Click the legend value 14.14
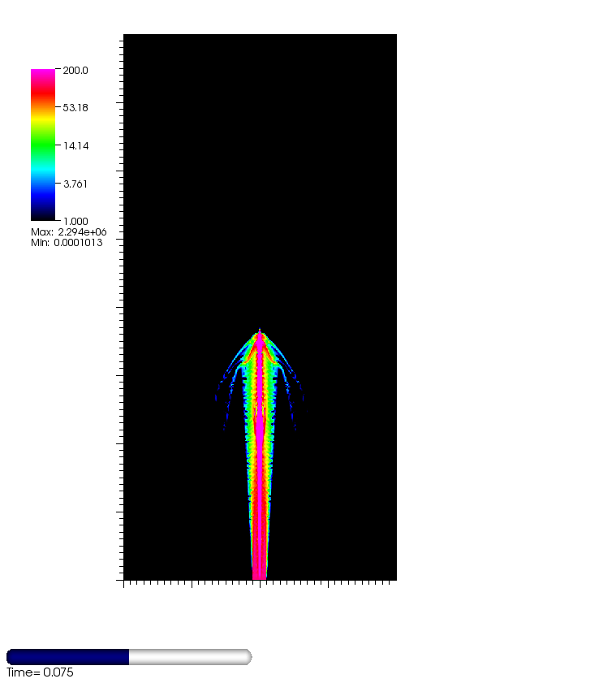Image resolution: width=616 pixels, height=683 pixels. coord(75,146)
